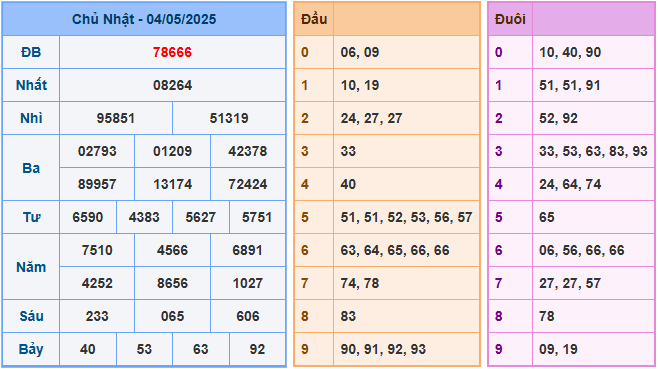Select the Nhì row label
This screenshot has height=369, width=658.
(31, 118)
